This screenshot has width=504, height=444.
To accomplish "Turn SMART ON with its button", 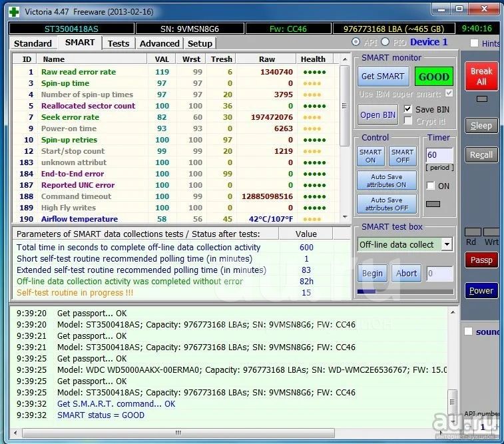I will point(371,156).
